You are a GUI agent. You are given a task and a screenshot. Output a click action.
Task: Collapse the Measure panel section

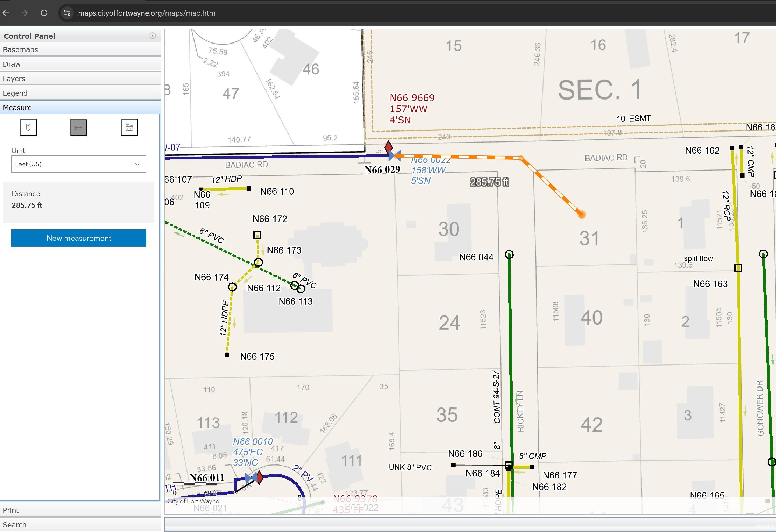tap(80, 108)
